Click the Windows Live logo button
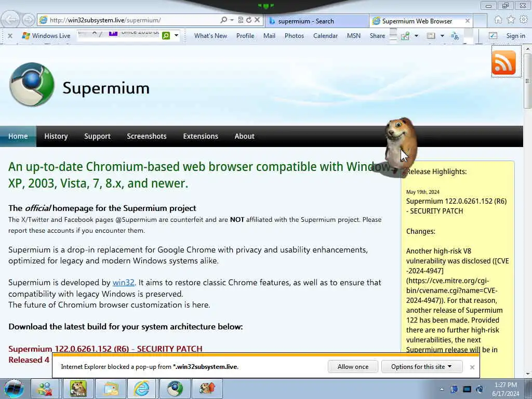The image size is (532, 399). [46, 36]
